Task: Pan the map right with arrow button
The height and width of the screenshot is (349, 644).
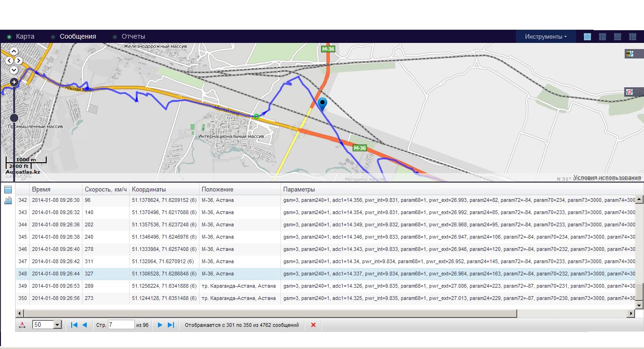Action: pyautogui.click(x=19, y=60)
